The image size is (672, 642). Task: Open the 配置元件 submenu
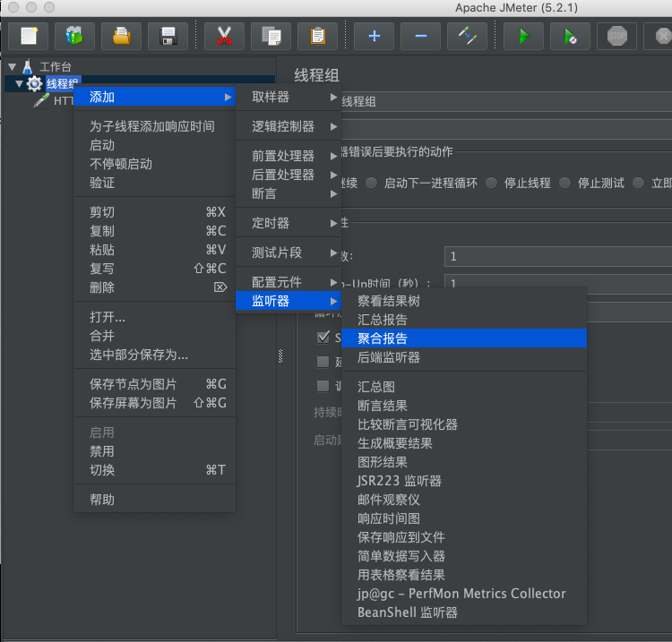pos(289,282)
